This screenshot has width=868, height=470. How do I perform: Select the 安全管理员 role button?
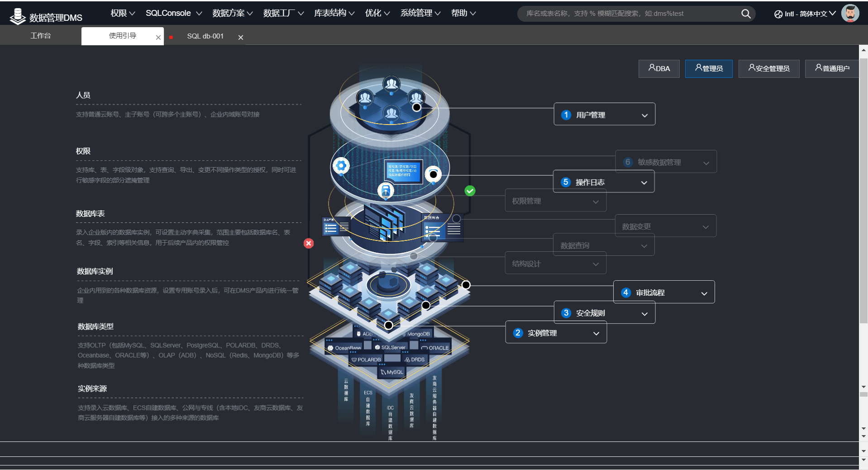(769, 68)
